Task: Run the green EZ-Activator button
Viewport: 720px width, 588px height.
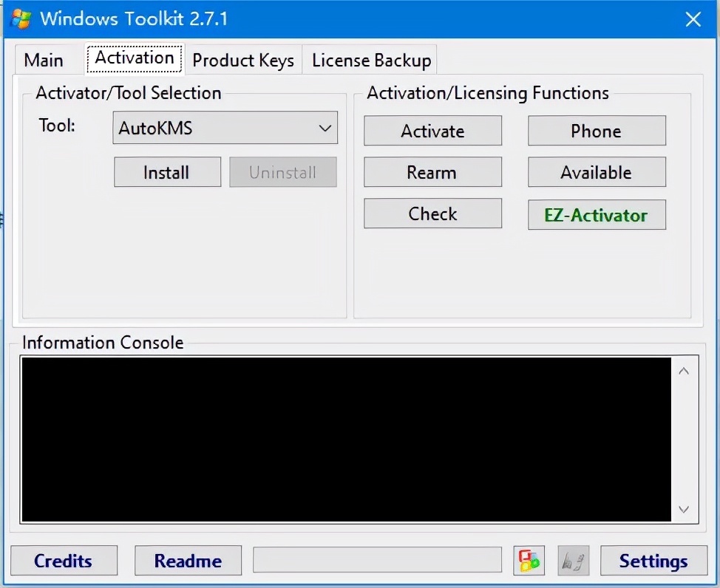Action: tap(597, 214)
